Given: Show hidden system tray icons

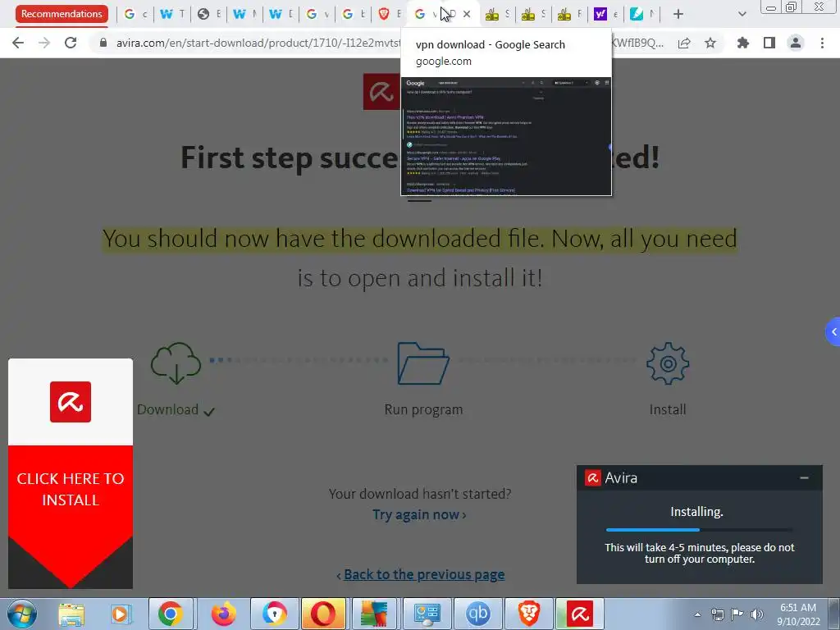Looking at the screenshot, I should coord(697,614).
